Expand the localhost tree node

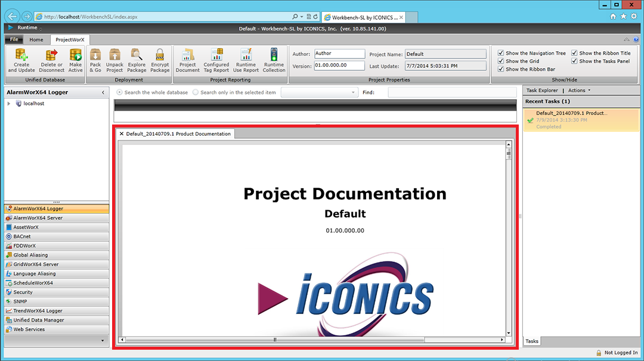click(9, 104)
